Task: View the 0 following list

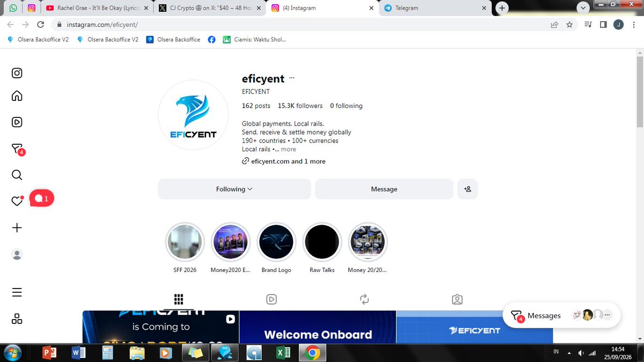Action: click(346, 106)
